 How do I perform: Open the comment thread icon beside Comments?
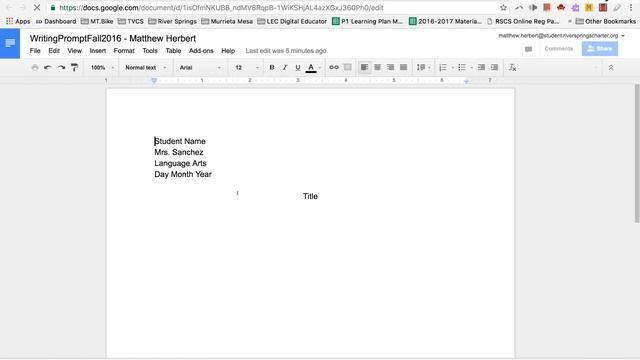[529, 49]
